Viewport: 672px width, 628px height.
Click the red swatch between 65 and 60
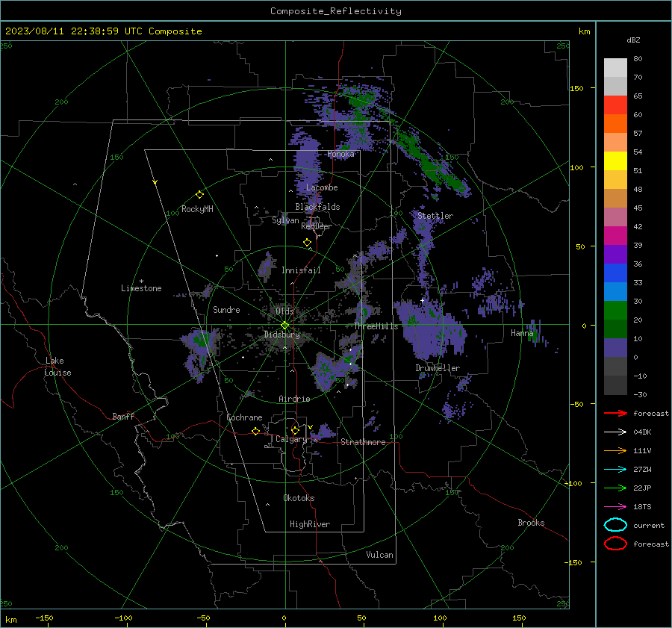tap(615, 105)
